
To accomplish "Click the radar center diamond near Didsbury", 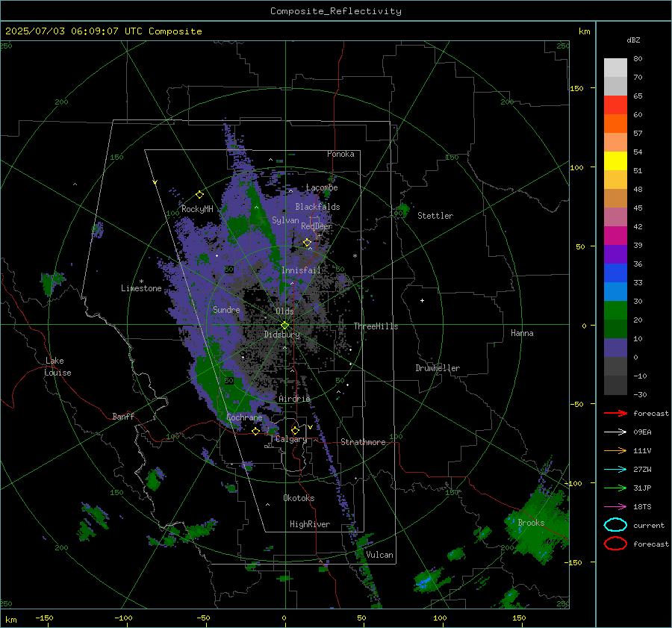I will click(x=284, y=325).
